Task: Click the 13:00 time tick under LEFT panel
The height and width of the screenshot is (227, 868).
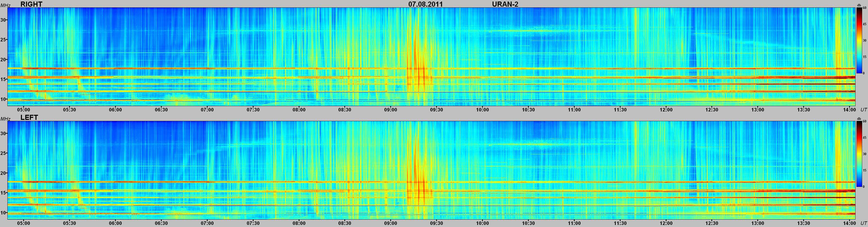Action: [x=758, y=223]
